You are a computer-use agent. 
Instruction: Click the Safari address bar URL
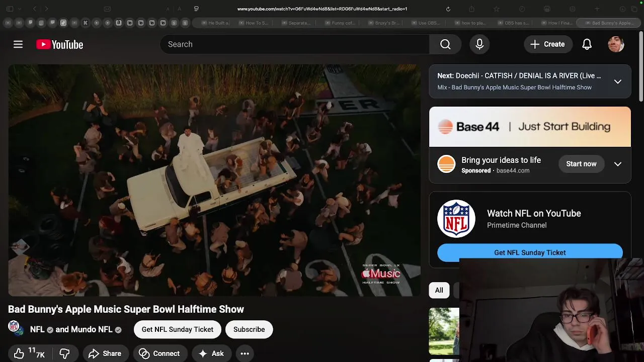click(x=322, y=9)
